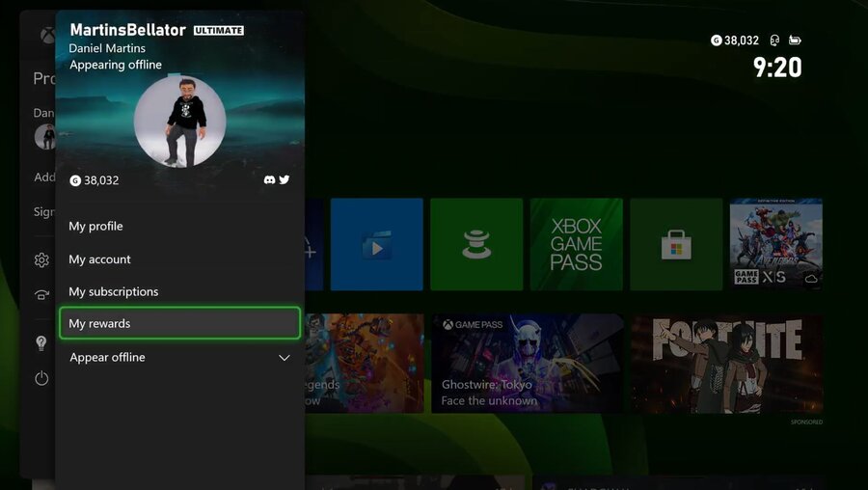
Task: Click the controller accessory icon in sidebar
Action: (41, 294)
